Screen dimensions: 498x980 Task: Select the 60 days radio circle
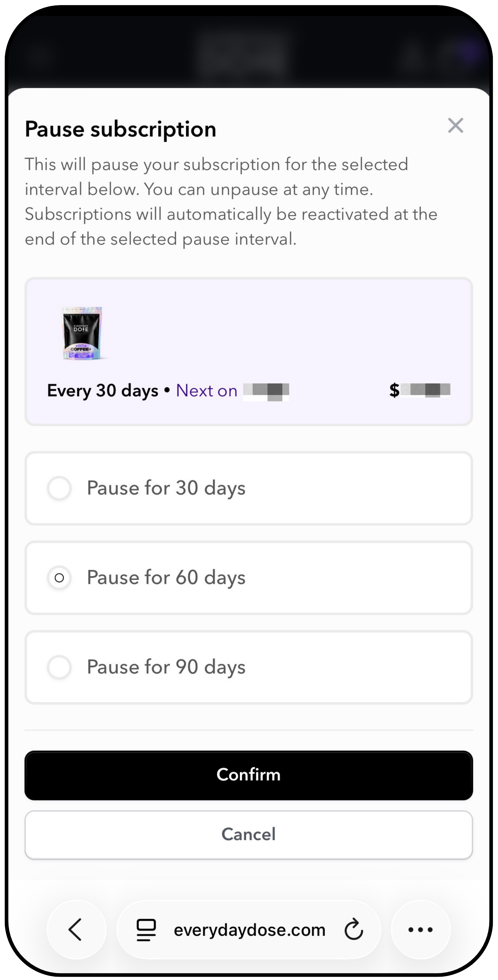tap(59, 578)
